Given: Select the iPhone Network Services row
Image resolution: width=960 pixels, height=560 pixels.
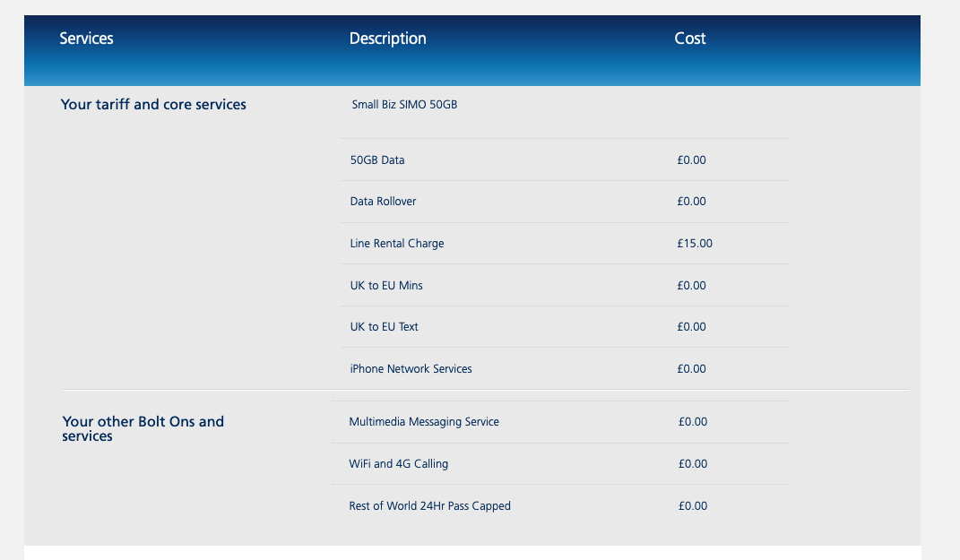Looking at the screenshot, I should [x=411, y=369].
